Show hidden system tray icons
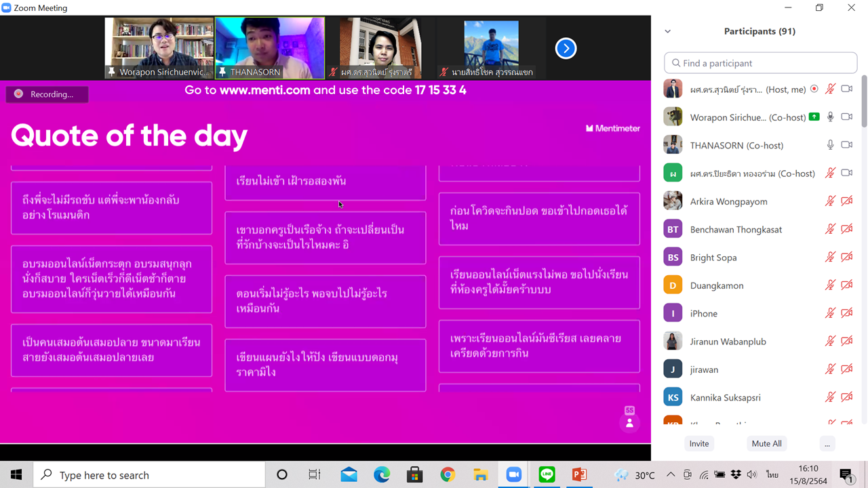This screenshot has height=488, width=868. coord(671,475)
